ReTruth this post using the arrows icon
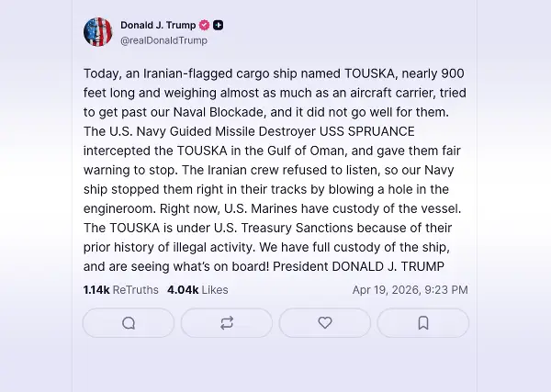 tap(227, 323)
